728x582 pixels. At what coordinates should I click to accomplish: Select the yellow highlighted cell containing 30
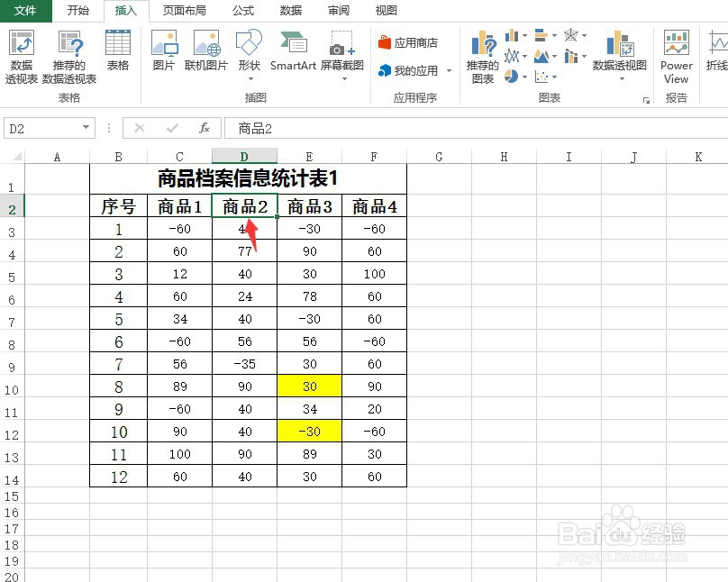[x=310, y=386]
